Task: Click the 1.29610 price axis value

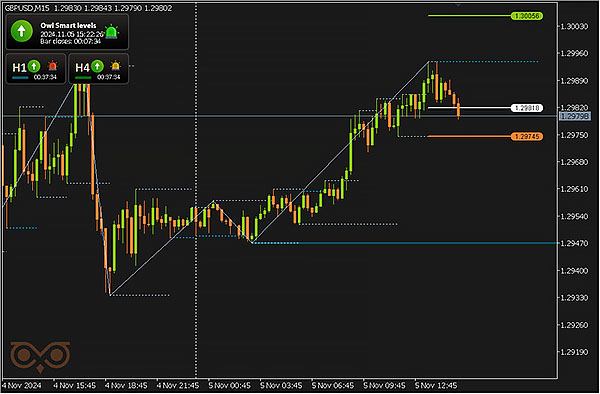Action: (574, 189)
